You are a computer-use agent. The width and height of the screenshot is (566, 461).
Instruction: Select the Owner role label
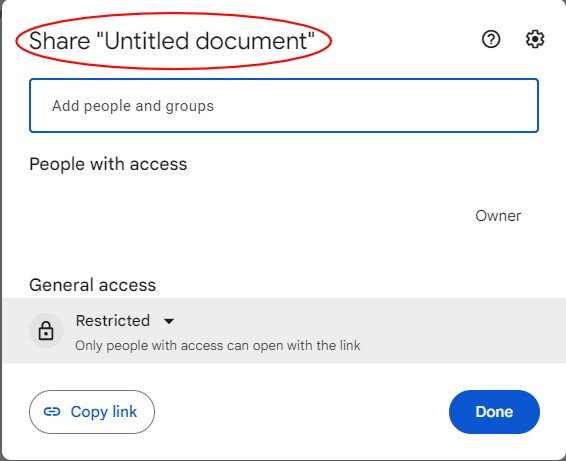(498, 216)
